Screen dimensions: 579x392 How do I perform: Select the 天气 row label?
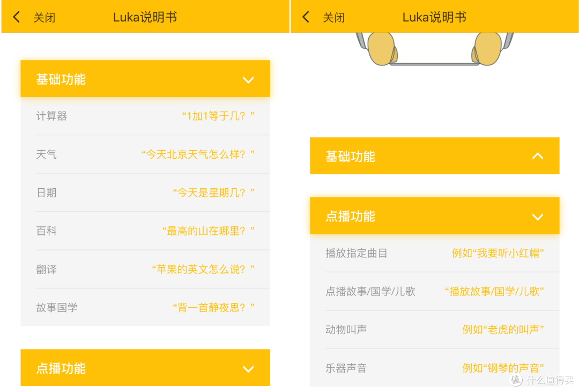[47, 154]
